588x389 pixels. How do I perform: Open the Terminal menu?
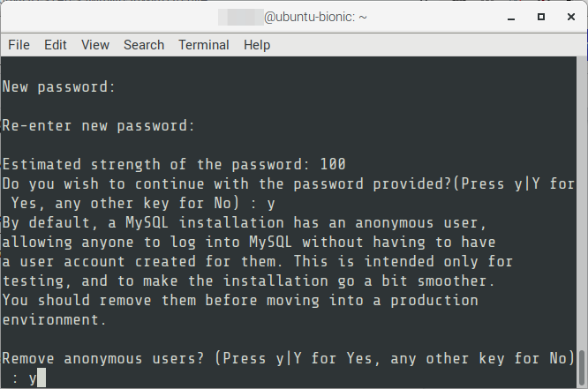pos(204,45)
